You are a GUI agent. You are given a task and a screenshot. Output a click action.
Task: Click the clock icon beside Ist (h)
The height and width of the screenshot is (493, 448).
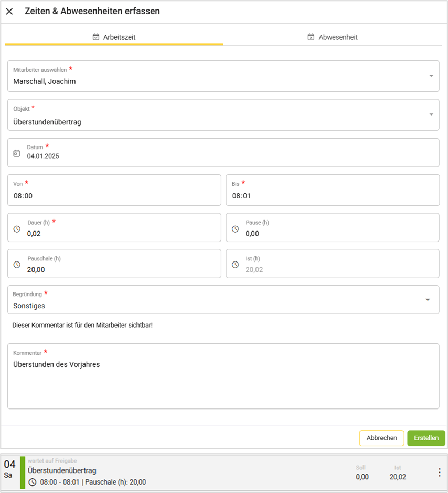point(235,265)
